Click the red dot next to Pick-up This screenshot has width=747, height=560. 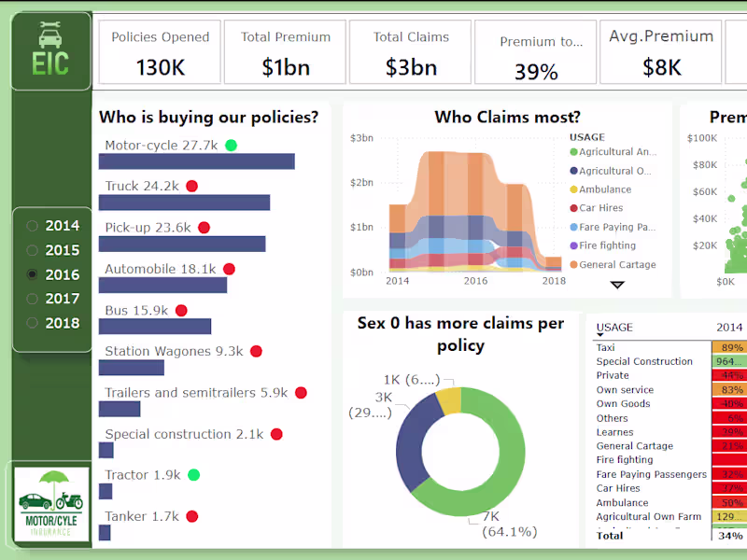205,228
